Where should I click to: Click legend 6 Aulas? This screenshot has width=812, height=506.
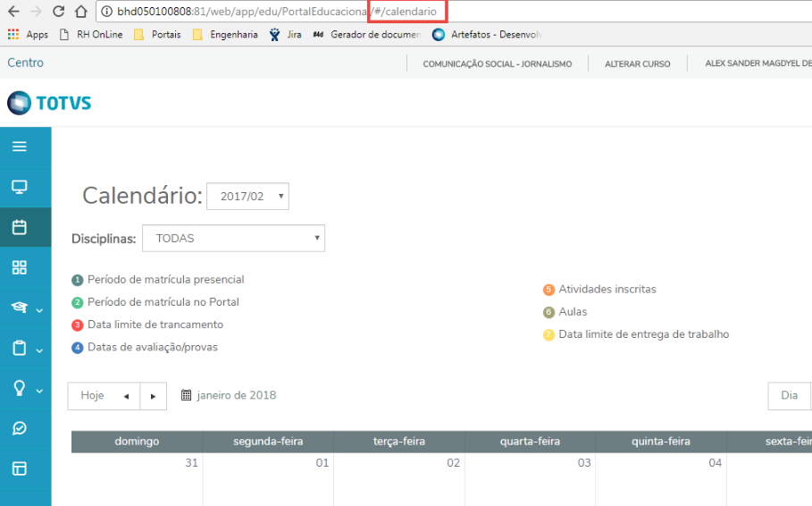(565, 312)
